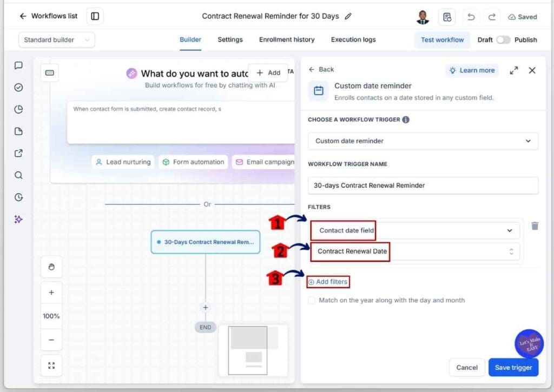Check Match on the year option
The width and height of the screenshot is (554, 392).
tap(312, 301)
